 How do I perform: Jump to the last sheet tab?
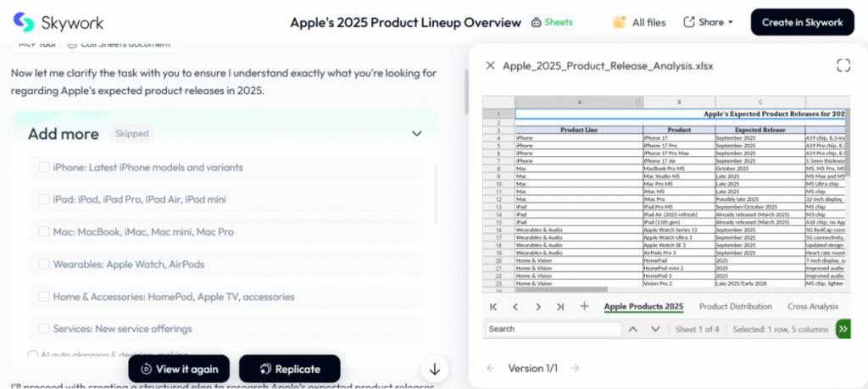click(560, 307)
